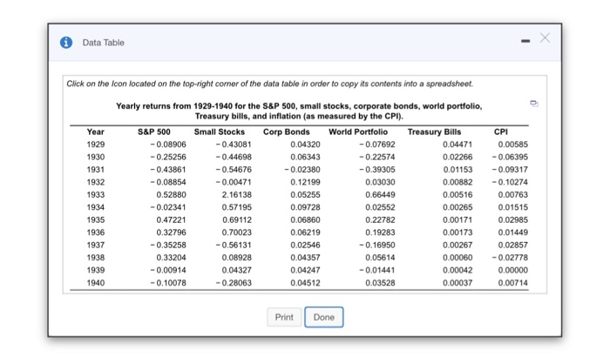Click the year 1929 row label
The width and height of the screenshot is (610, 364).
tap(96, 145)
